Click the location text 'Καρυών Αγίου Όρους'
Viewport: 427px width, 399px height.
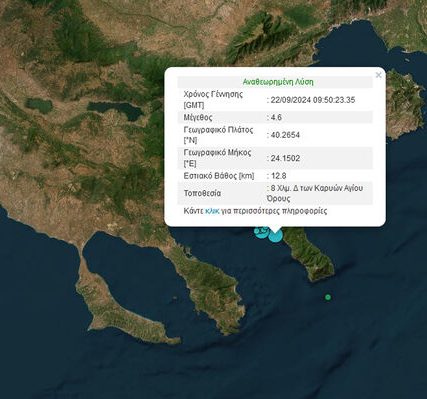315,193
